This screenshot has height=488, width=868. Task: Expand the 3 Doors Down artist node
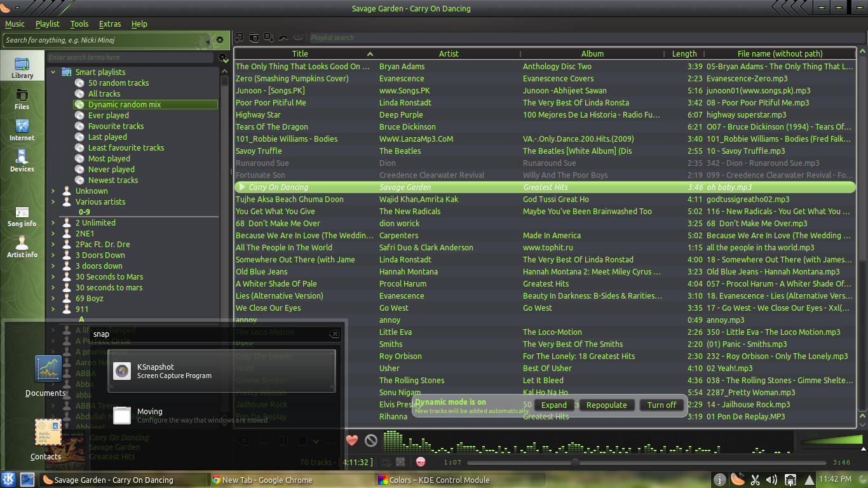pyautogui.click(x=53, y=255)
